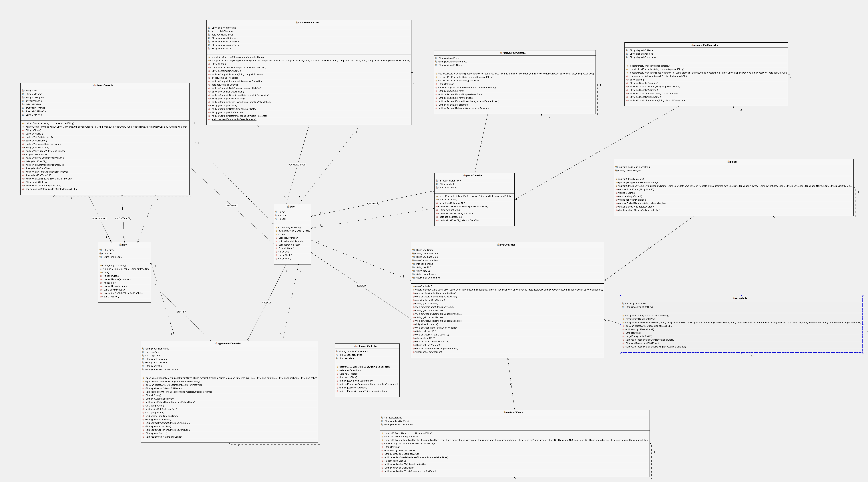
Task: Click the constructor icon beside referenceController(String newItem, boolean state)
Action: click(338, 367)
